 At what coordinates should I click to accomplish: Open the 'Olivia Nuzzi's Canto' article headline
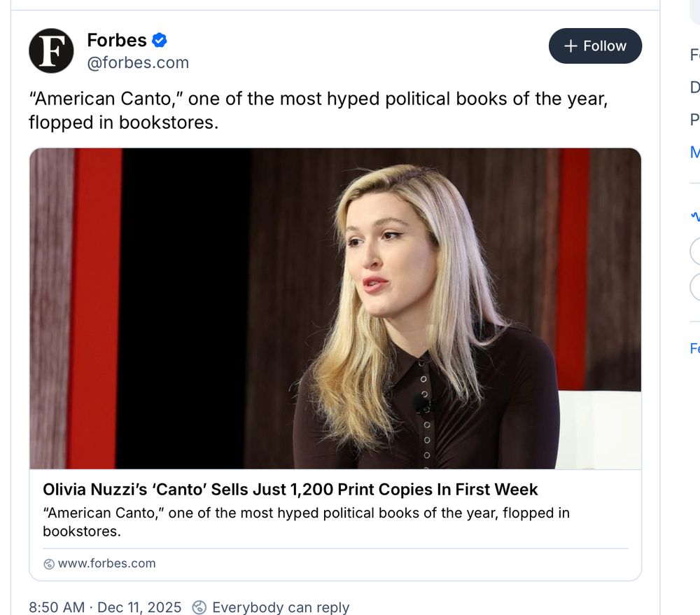click(x=290, y=490)
